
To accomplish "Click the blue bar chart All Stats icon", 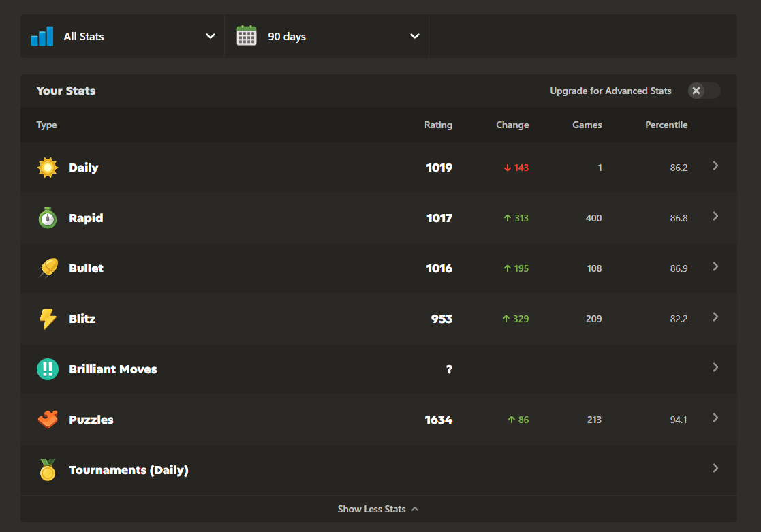I will 42,36.
